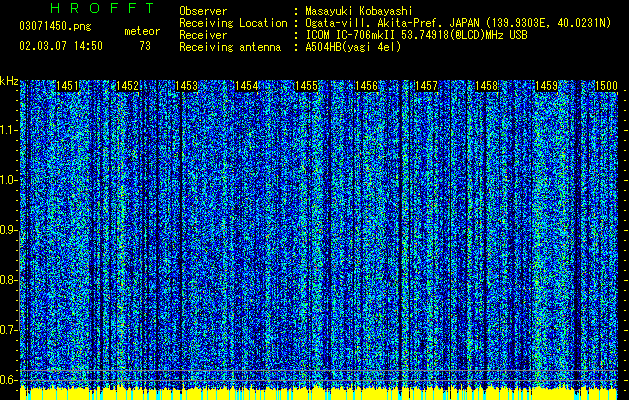629x400 pixels.
Task: Click the 1458 time marker
Action: 486,86
